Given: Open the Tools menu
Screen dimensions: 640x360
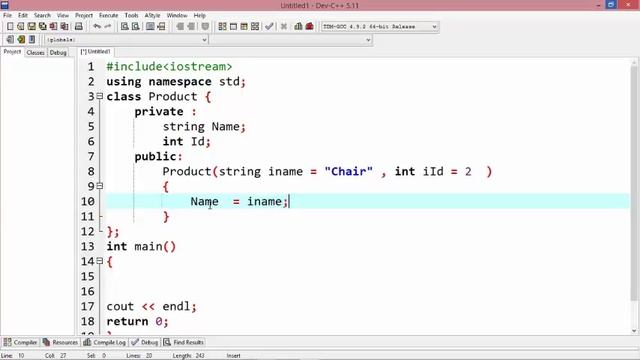Looking at the screenshot, I should coord(131,16).
